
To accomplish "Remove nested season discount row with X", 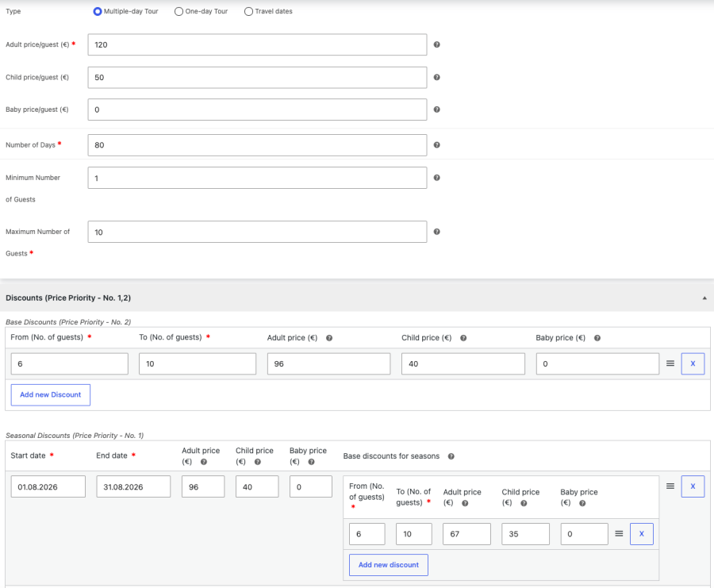I will pos(642,534).
